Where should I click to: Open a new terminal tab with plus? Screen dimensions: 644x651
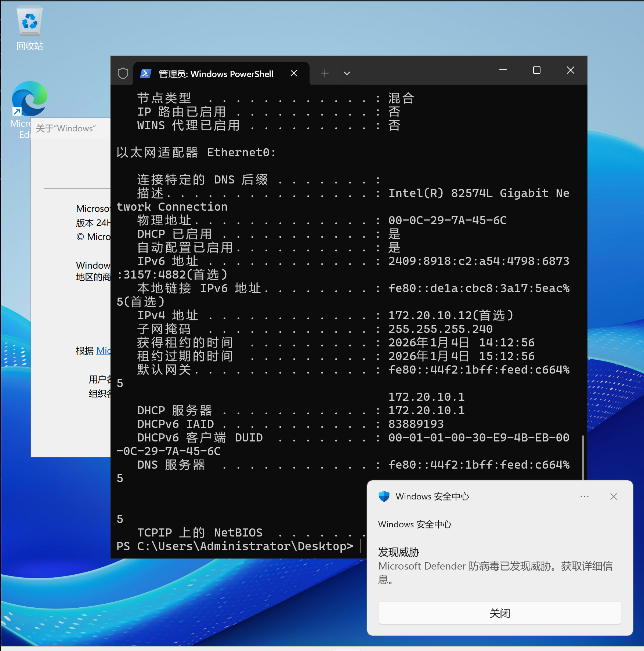tap(325, 73)
